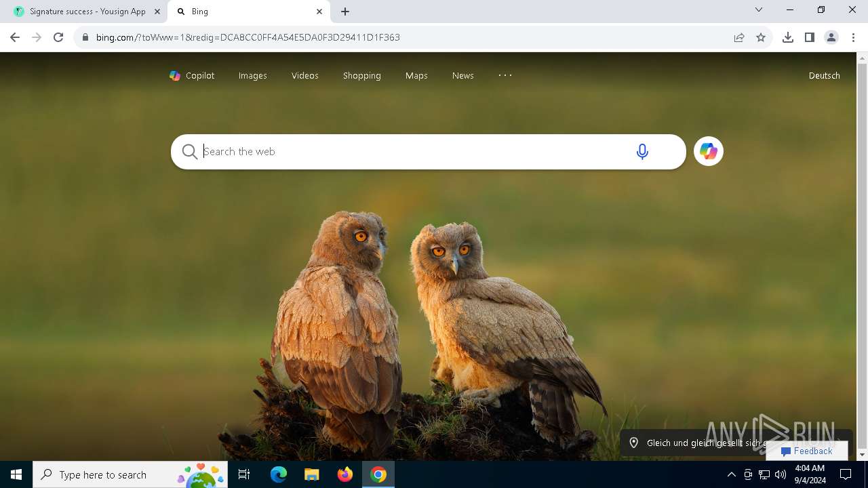
Task: Open network status tray icon
Action: coord(764,474)
